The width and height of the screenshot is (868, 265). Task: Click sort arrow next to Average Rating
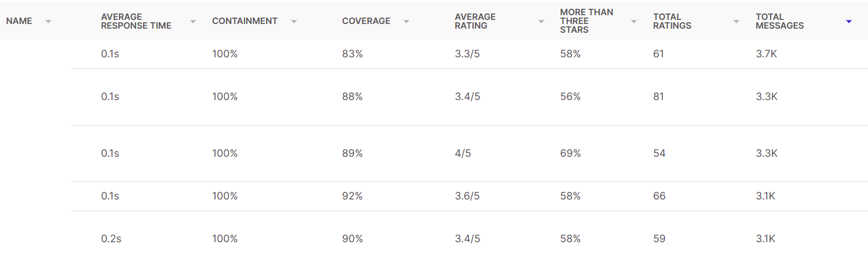pos(541,22)
